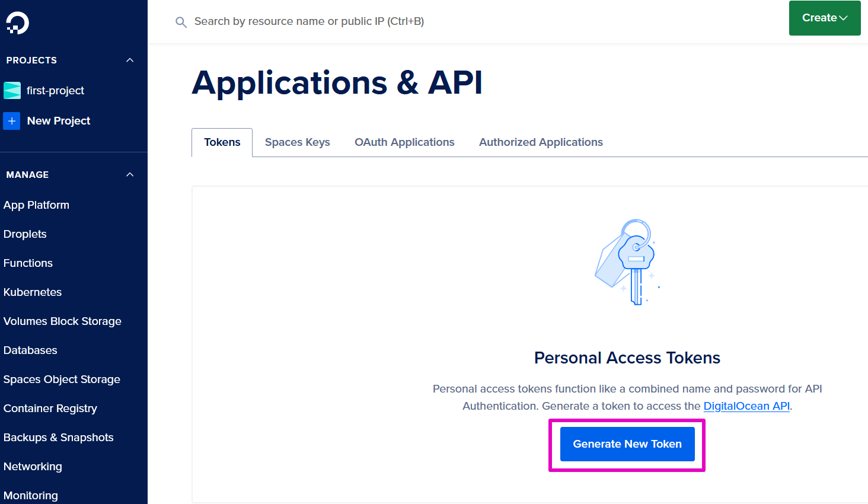Open Functions in Manage menu
Viewport: 868px width, 504px height.
(x=28, y=263)
